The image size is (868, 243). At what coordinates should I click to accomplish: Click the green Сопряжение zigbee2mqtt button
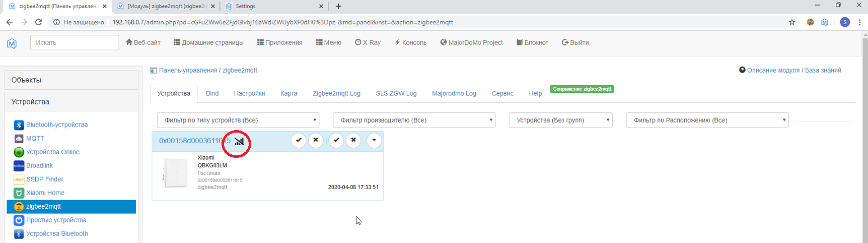(582, 89)
